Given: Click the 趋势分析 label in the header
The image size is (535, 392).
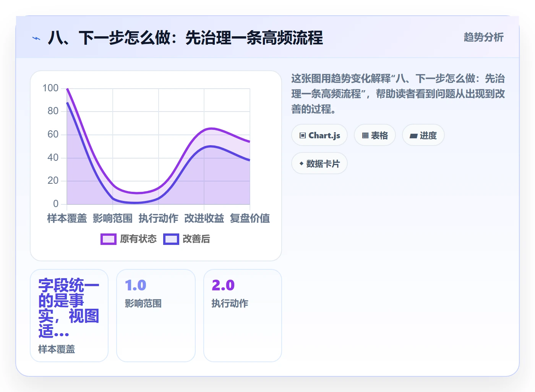Looking at the screenshot, I should pyautogui.click(x=483, y=37).
